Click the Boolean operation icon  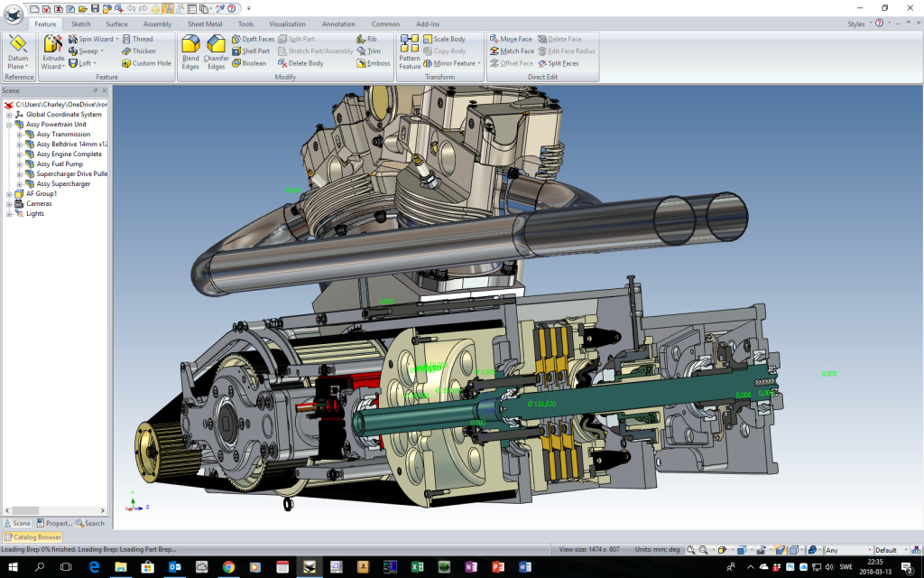pyautogui.click(x=236, y=63)
